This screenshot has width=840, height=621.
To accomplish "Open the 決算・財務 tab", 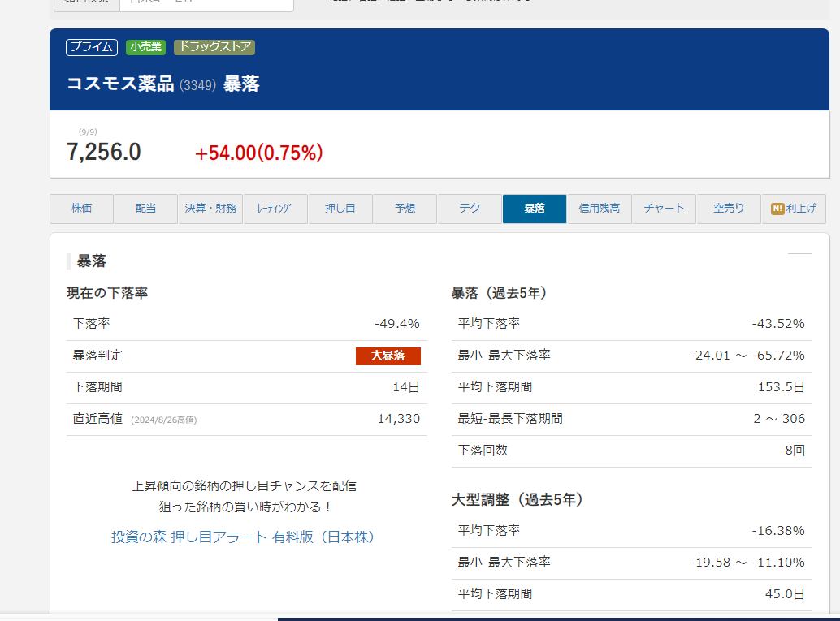I will click(x=210, y=209).
